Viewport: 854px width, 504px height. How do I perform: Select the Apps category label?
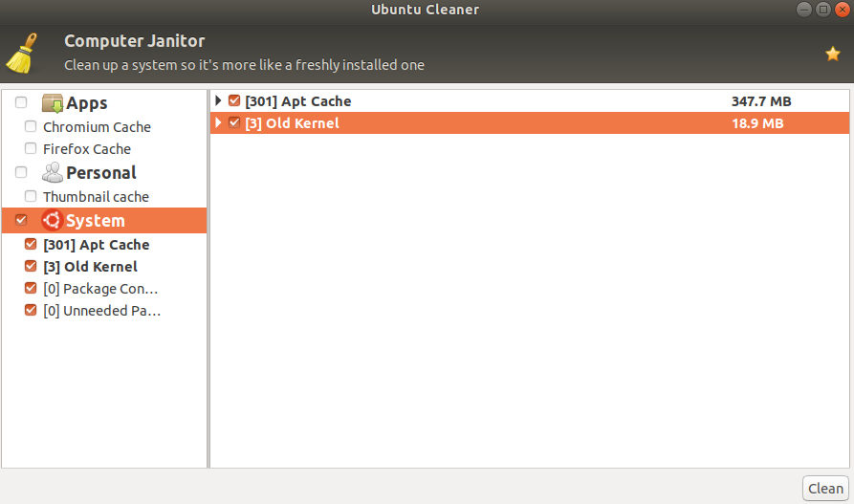87,103
